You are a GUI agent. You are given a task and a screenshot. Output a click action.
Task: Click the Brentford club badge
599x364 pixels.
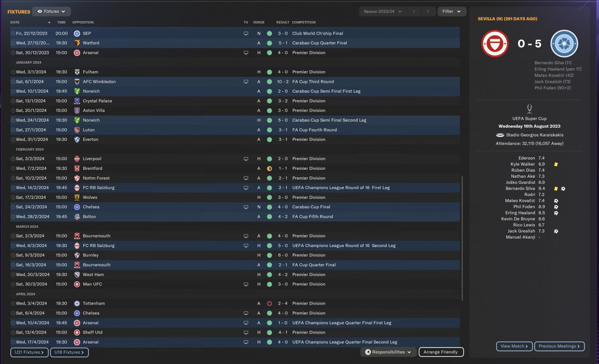coord(77,168)
